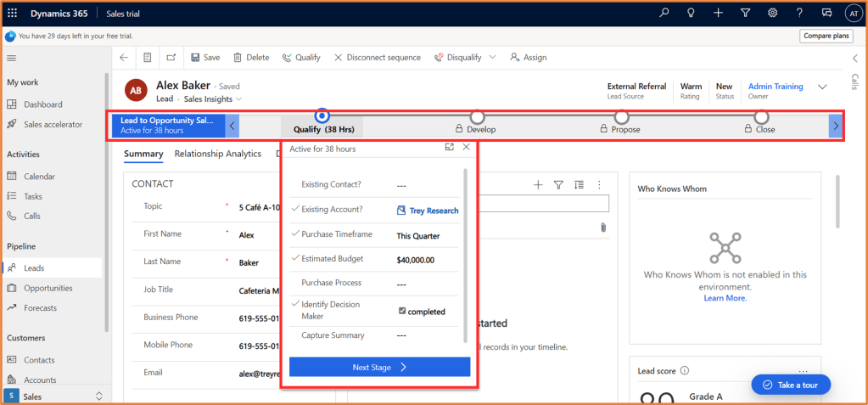
Task: Dock the Qualify stage flyout using pop-out icon
Action: pos(449,148)
